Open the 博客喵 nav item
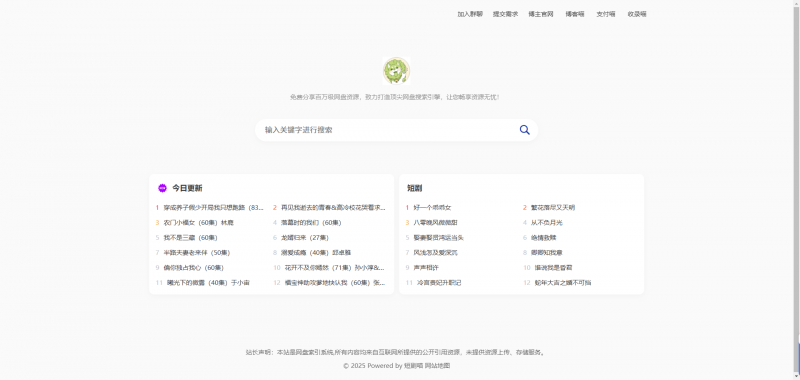800x380 pixels. pos(574,14)
